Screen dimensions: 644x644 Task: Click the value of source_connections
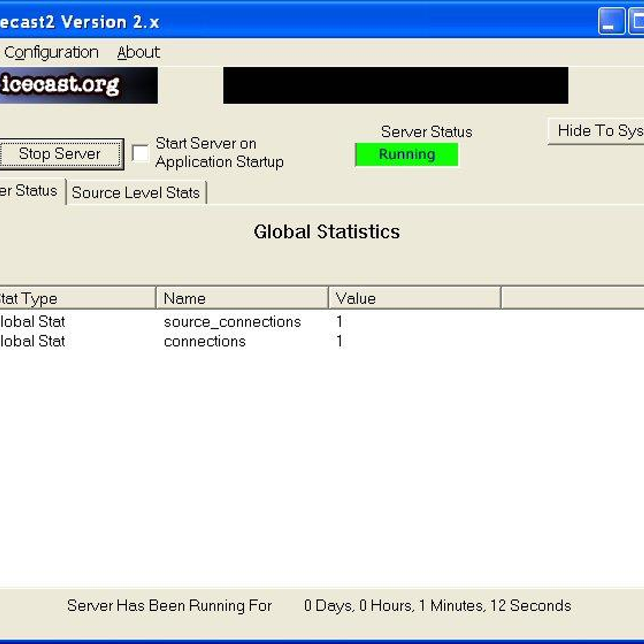[339, 321]
